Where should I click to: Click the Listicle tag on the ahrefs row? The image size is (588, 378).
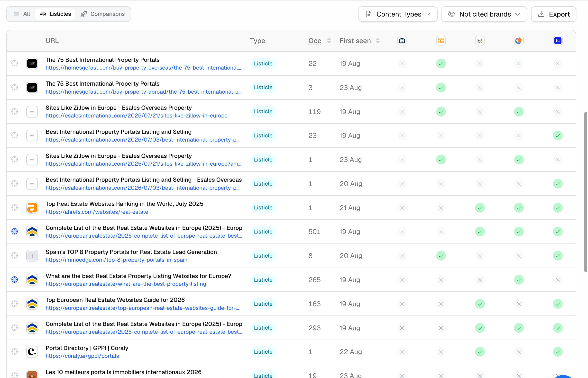(x=263, y=208)
